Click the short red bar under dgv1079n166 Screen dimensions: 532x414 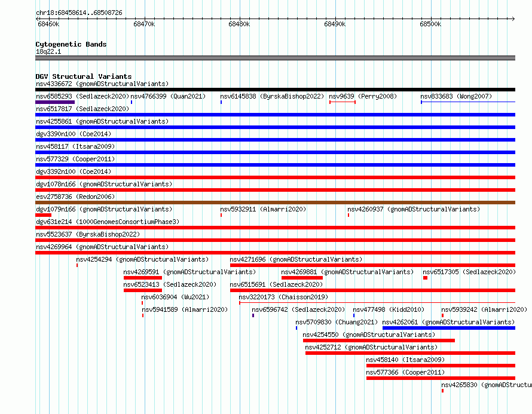[x=44, y=215]
